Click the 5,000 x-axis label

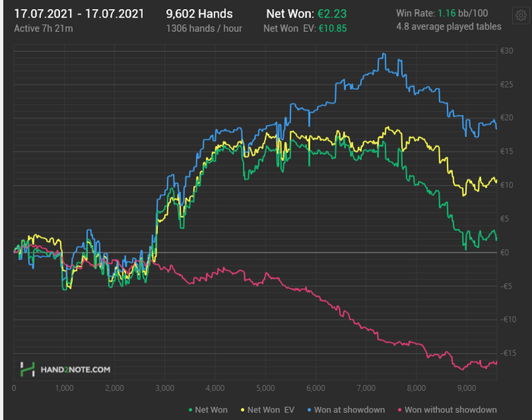[x=265, y=388]
